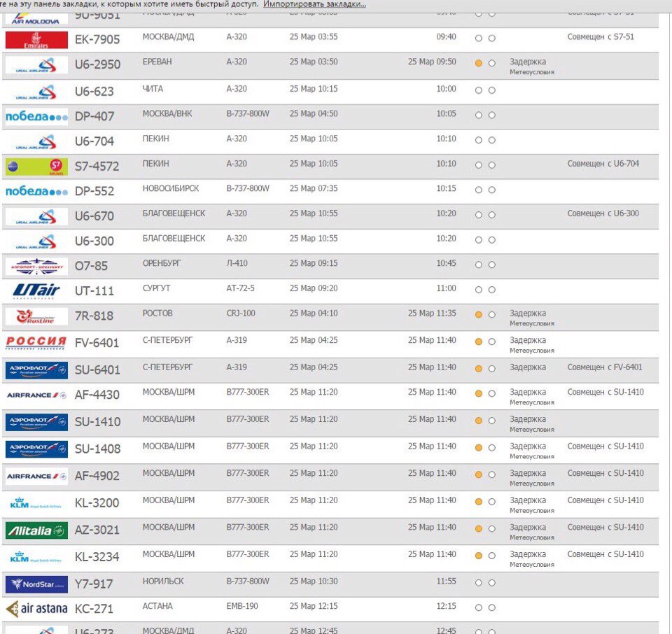Open the Rusline logo on flight 7R-818

[36, 316]
